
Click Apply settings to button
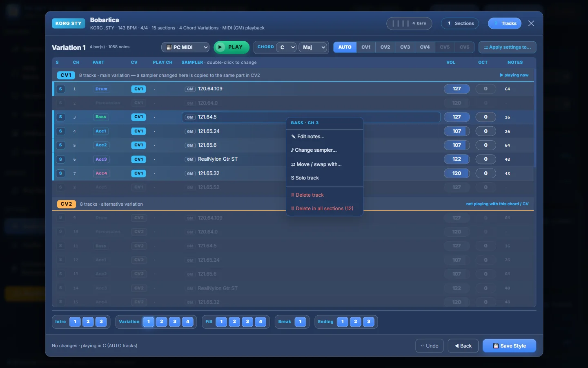(508, 47)
